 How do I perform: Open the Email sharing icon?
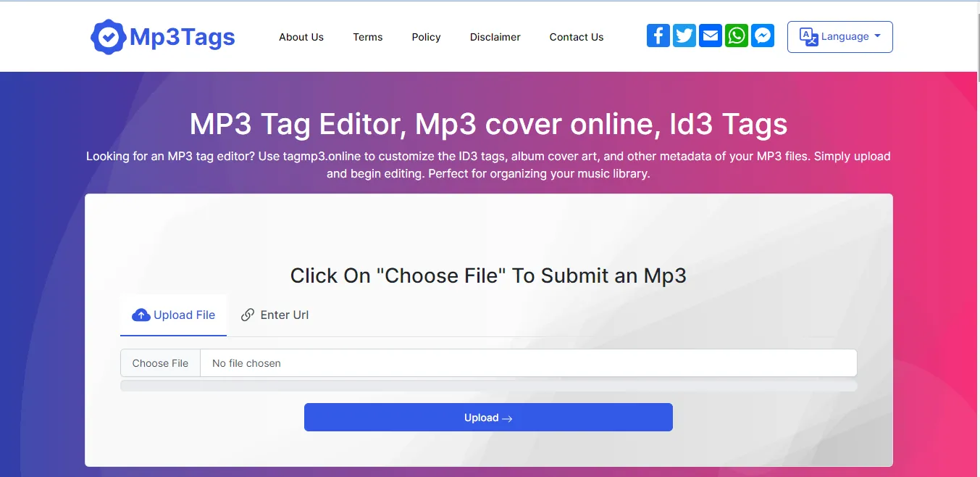click(x=710, y=35)
